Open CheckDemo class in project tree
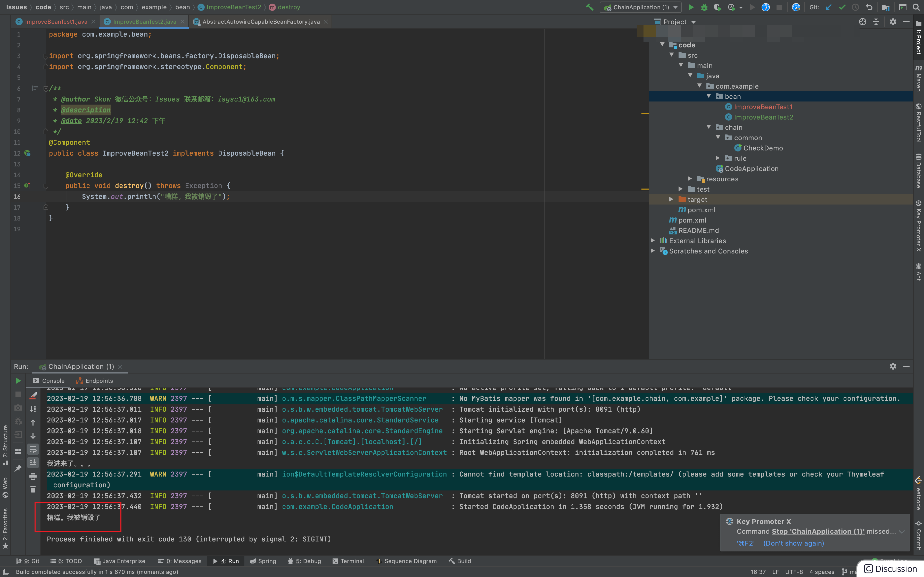The image size is (924, 577). pyautogui.click(x=763, y=148)
